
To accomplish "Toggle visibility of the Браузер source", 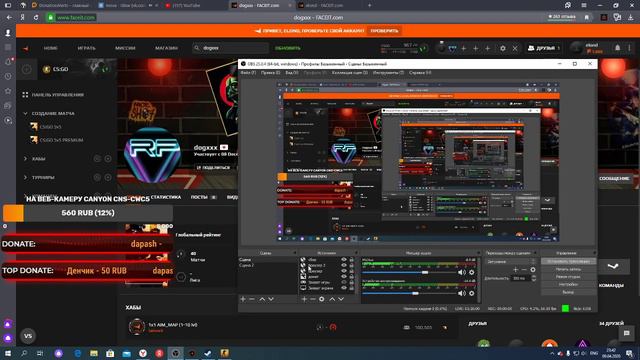I will pyautogui.click(x=344, y=271).
